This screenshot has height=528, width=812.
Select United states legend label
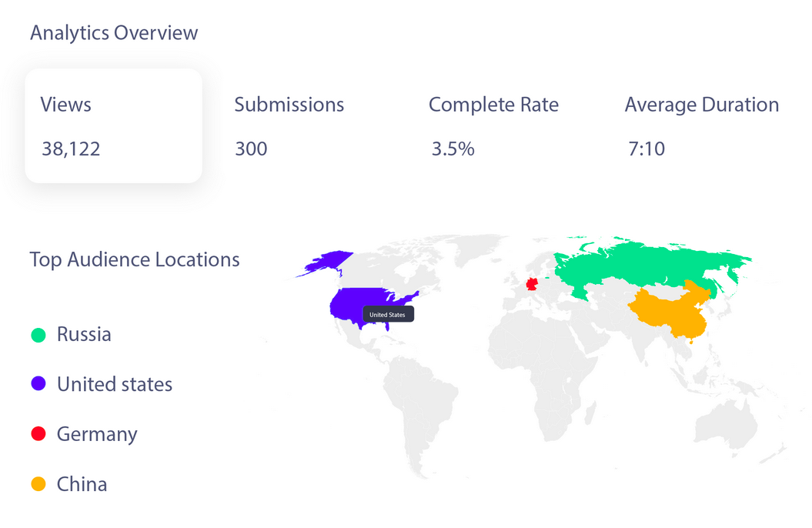click(115, 384)
